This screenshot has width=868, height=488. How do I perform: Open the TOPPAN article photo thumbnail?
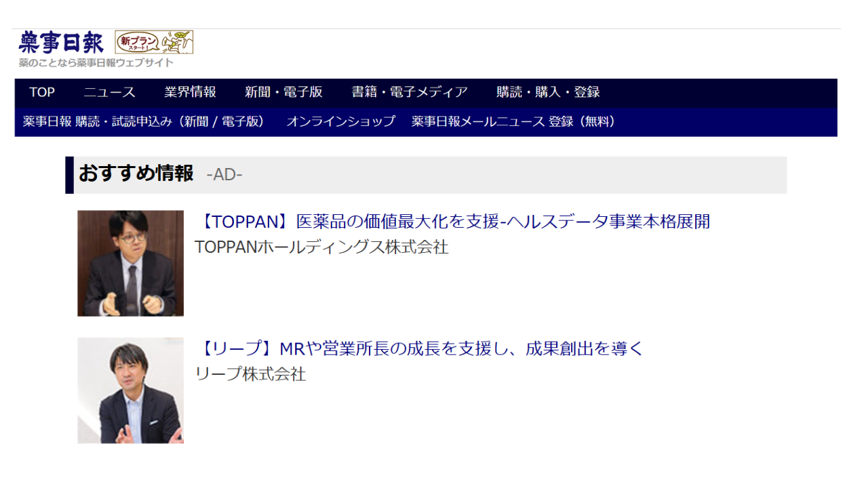(130, 263)
